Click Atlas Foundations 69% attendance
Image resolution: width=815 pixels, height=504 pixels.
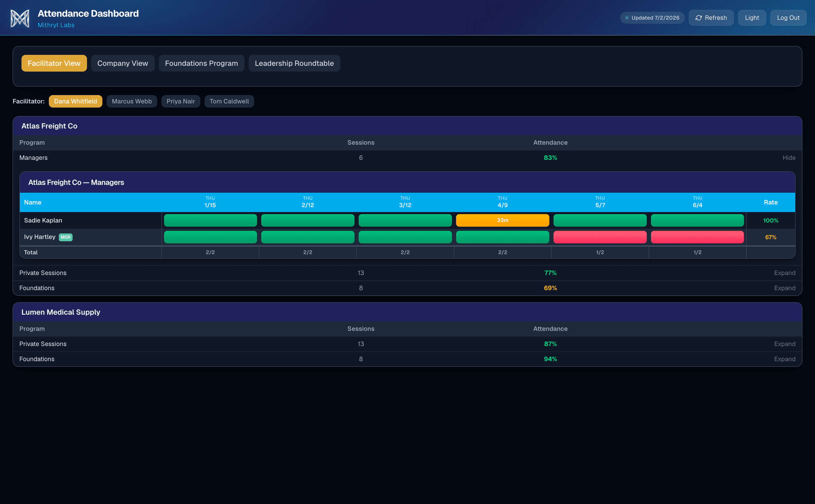[550, 288]
